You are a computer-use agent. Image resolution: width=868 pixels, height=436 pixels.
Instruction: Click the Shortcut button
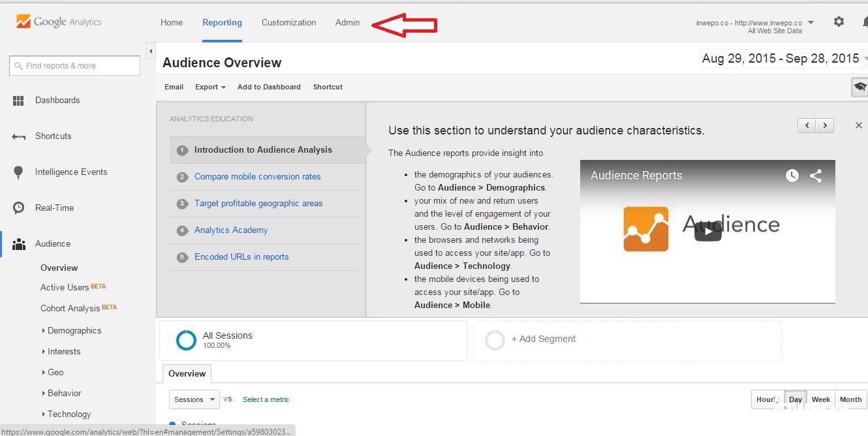328,87
